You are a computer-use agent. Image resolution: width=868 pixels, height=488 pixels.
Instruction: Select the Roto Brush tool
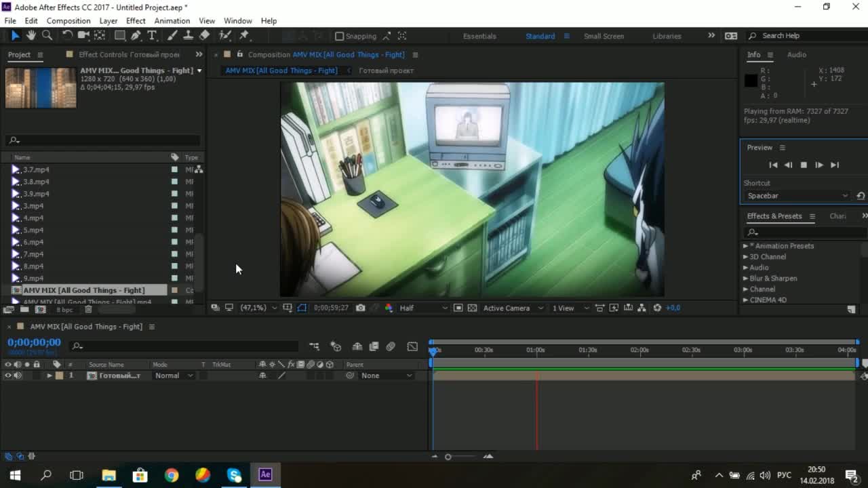tap(224, 35)
